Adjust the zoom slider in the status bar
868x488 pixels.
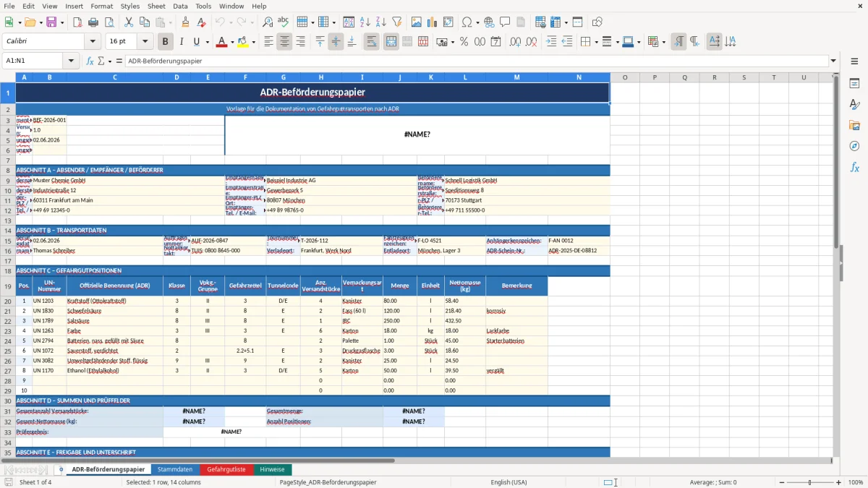pyautogui.click(x=809, y=482)
